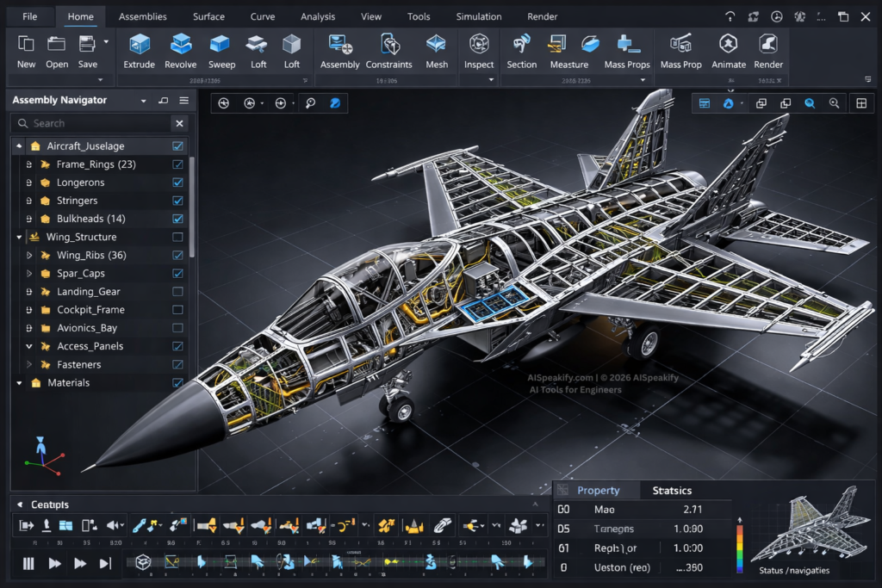Switch to the Simulation ribbon tab
This screenshot has height=588, width=882.
click(479, 15)
